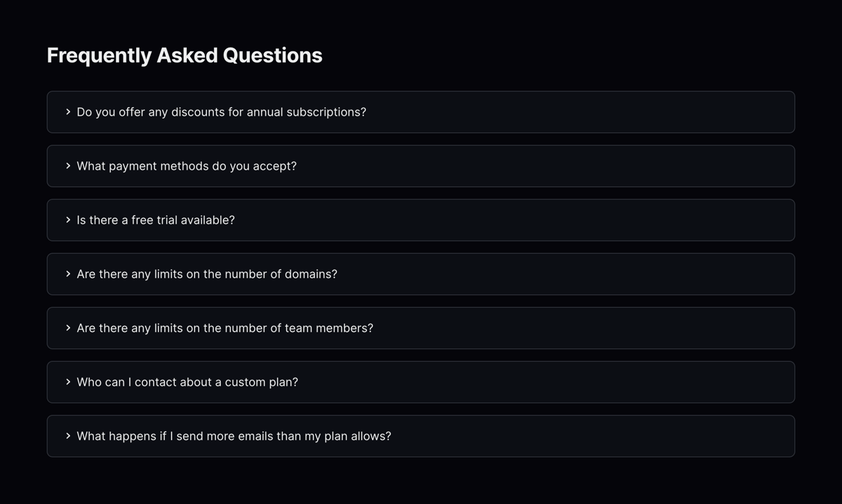The height and width of the screenshot is (504, 842).
Task: Click the chevron beside the email overage question
Action: (x=67, y=435)
